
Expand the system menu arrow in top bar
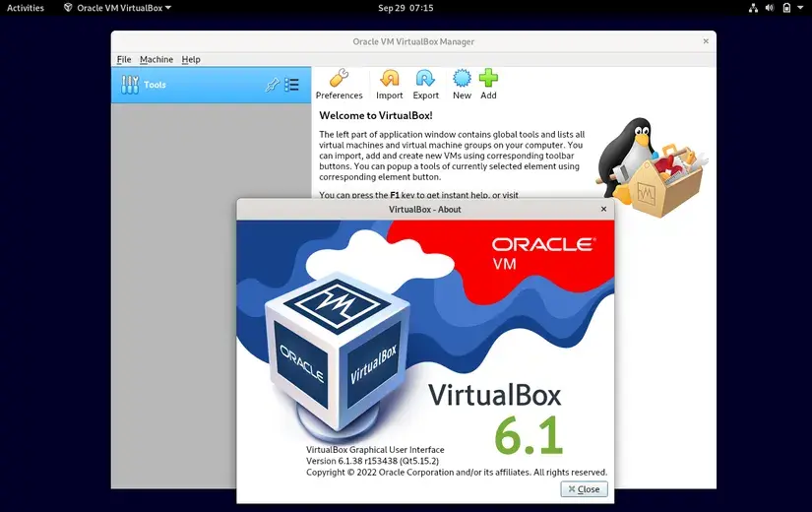(x=800, y=8)
